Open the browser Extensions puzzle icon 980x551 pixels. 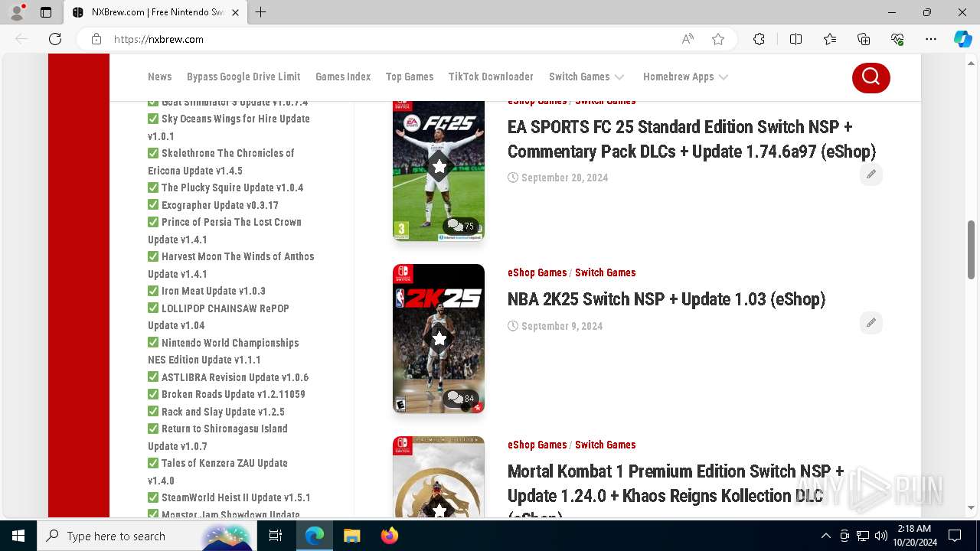(759, 39)
